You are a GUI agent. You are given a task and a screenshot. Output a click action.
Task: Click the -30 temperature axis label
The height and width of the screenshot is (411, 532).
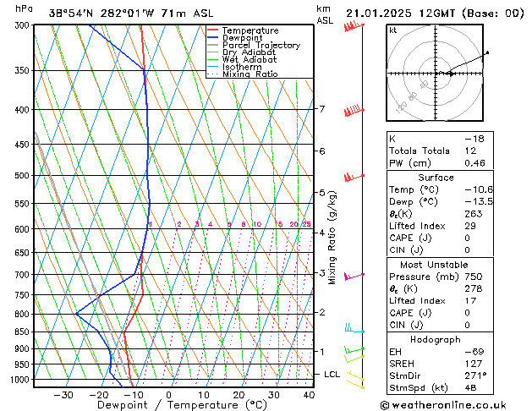point(63,395)
